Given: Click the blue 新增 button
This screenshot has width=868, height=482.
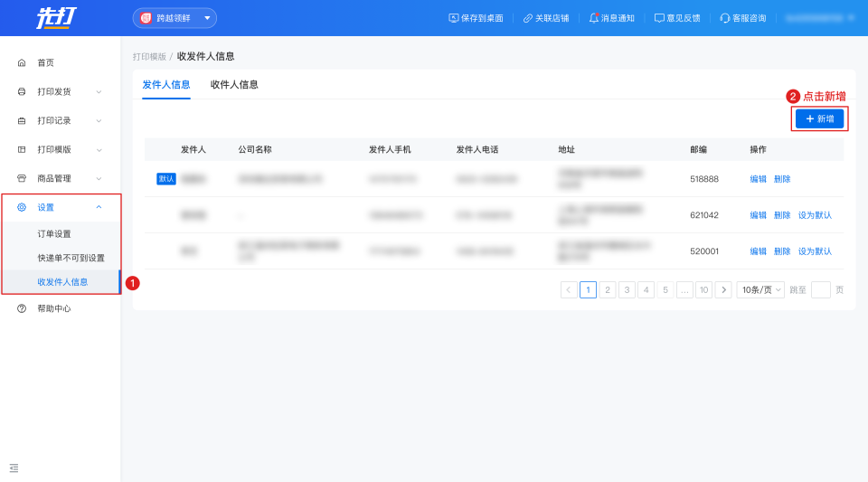Looking at the screenshot, I should (819, 119).
